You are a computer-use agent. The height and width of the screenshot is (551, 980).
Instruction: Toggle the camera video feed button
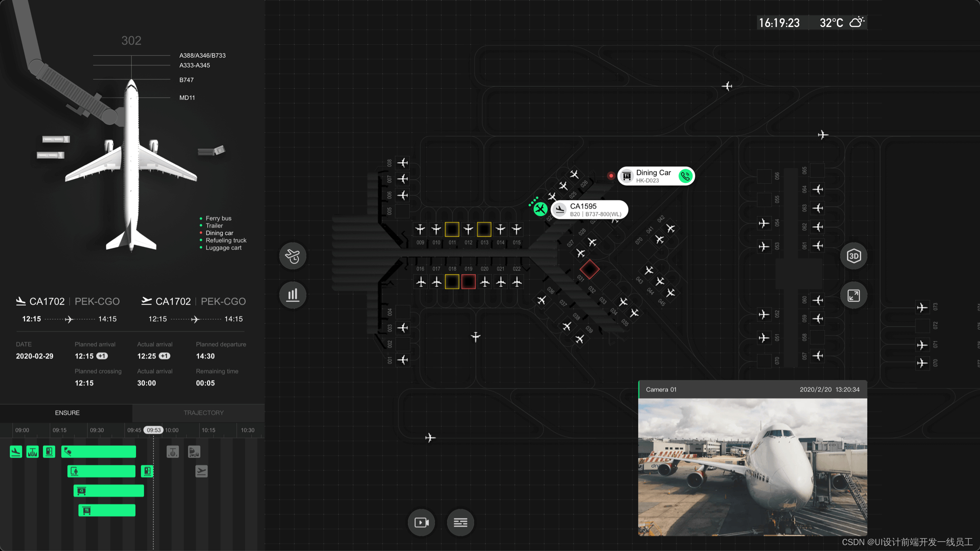coord(421,523)
